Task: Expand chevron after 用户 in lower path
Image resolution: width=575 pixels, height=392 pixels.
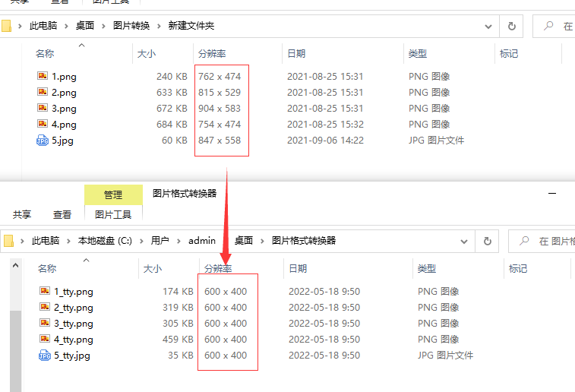Action: pyautogui.click(x=179, y=241)
